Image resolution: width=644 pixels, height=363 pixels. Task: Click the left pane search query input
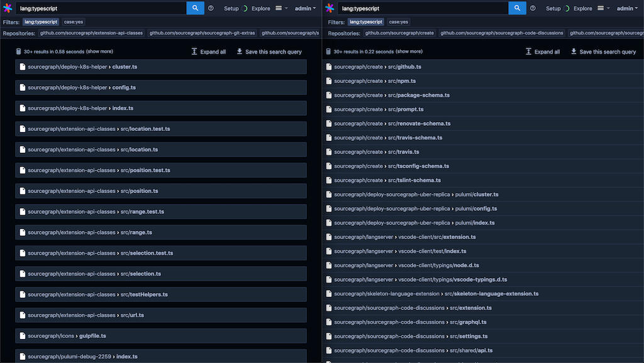pyautogui.click(x=101, y=8)
